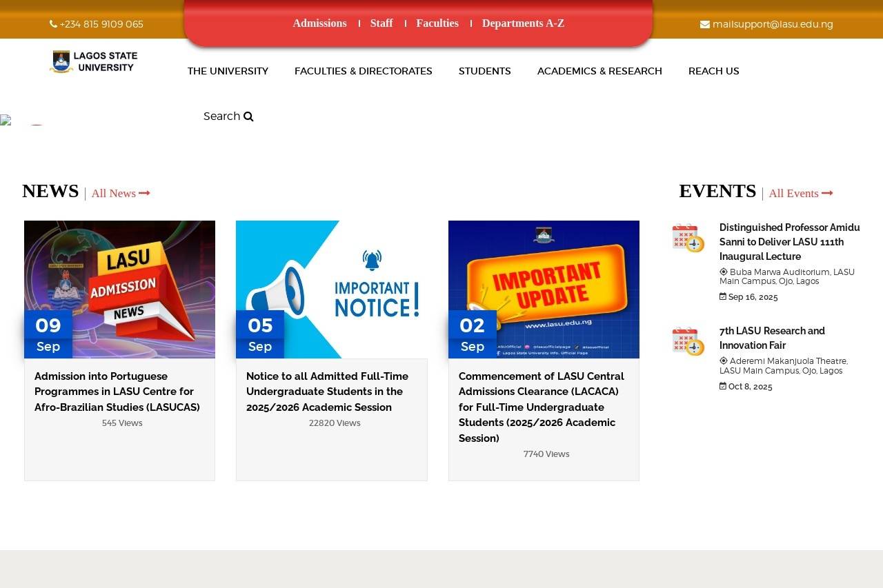Open the Important Notice thumbnail
The width and height of the screenshot is (883, 588).
[332, 290]
